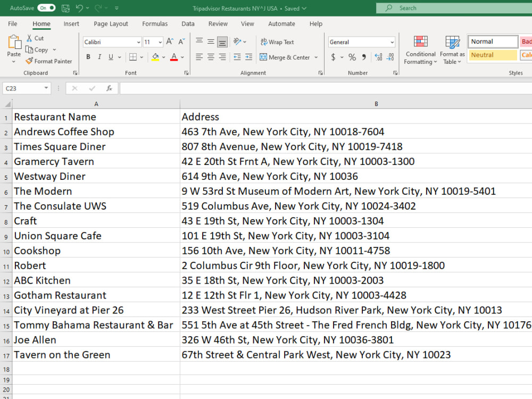
Task: Open the Undo history dropdown
Action: [x=88, y=8]
